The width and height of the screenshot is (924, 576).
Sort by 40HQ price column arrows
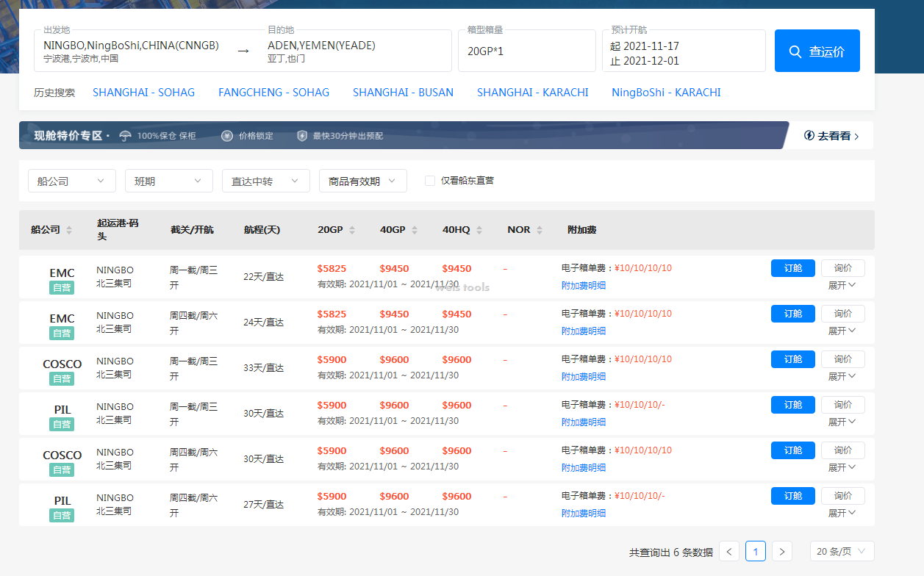[x=479, y=230]
